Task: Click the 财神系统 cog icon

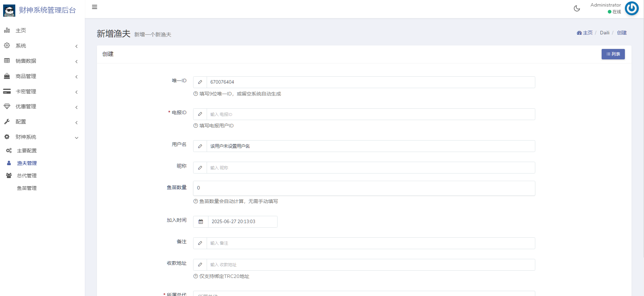Action: pos(7,137)
